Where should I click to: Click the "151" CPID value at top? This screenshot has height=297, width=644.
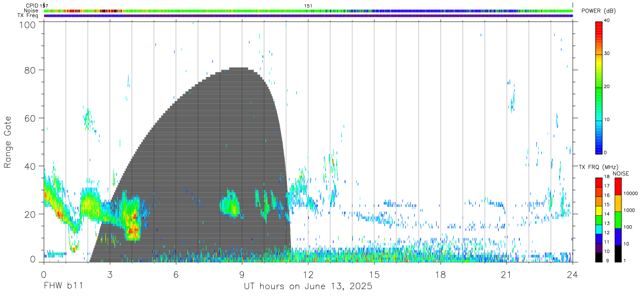click(x=308, y=6)
